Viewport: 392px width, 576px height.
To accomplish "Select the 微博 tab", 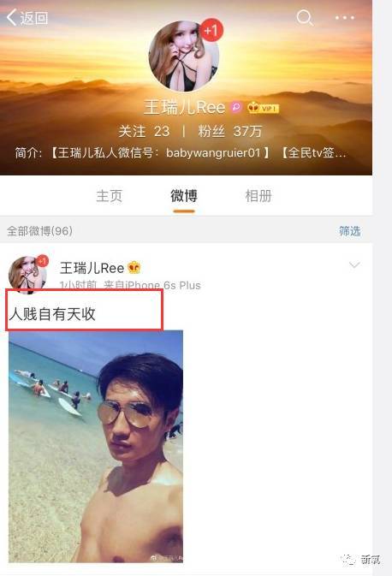I will [x=184, y=196].
